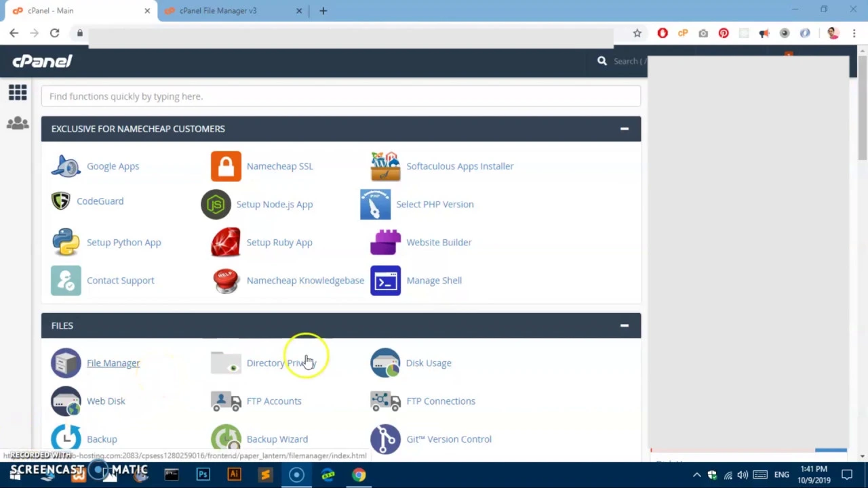Open Chrome profile avatar
Screen dimensions: 868x488
833,33
